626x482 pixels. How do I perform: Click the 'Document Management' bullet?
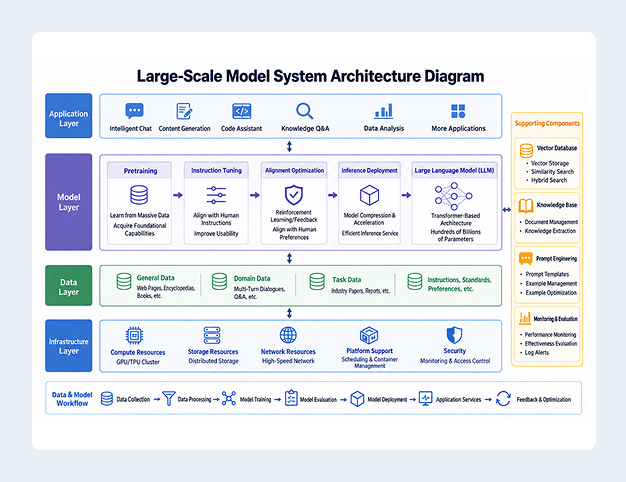pyautogui.click(x=549, y=222)
